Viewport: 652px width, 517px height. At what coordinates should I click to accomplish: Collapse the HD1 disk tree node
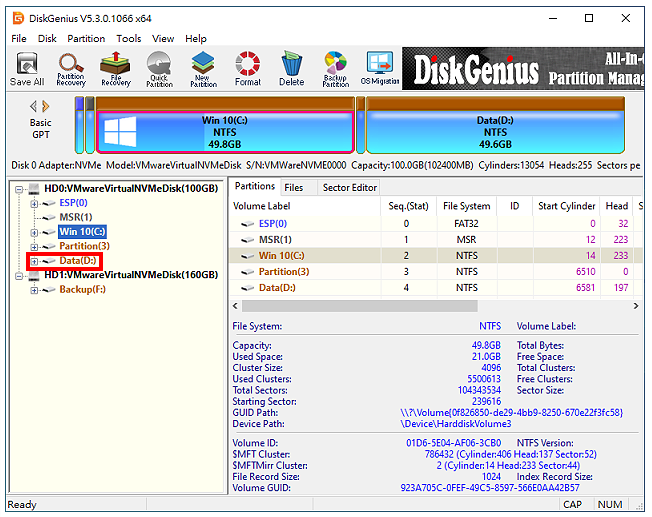pos(19,276)
